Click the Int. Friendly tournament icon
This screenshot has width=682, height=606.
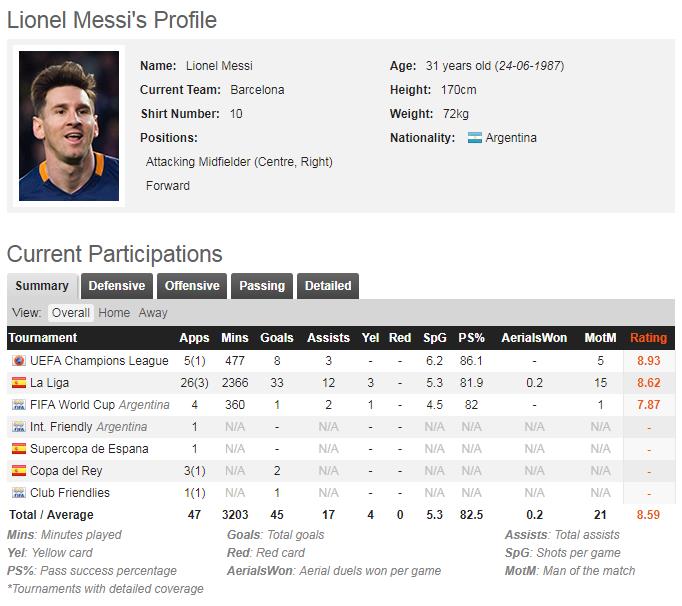coord(18,427)
